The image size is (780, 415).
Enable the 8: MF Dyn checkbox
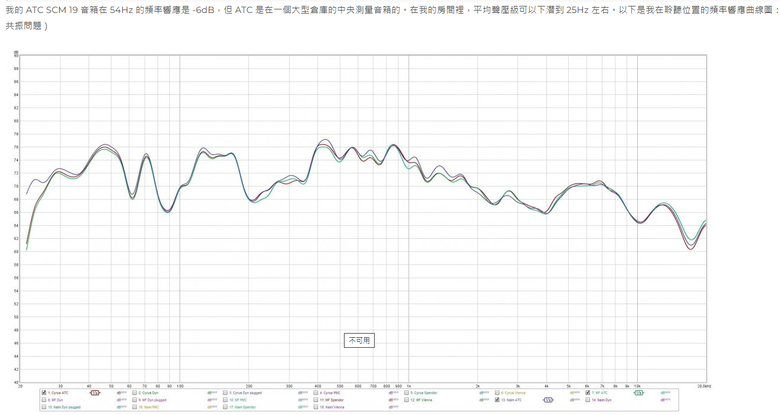(44, 400)
